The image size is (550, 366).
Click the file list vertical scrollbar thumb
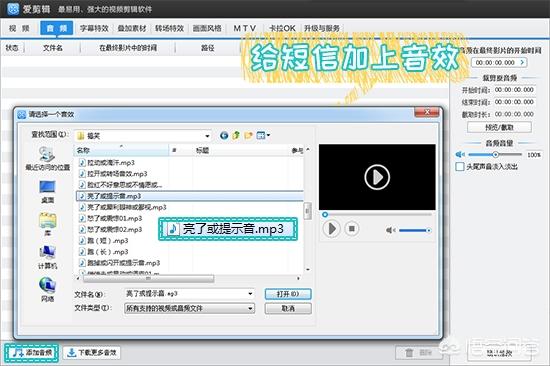(x=307, y=211)
